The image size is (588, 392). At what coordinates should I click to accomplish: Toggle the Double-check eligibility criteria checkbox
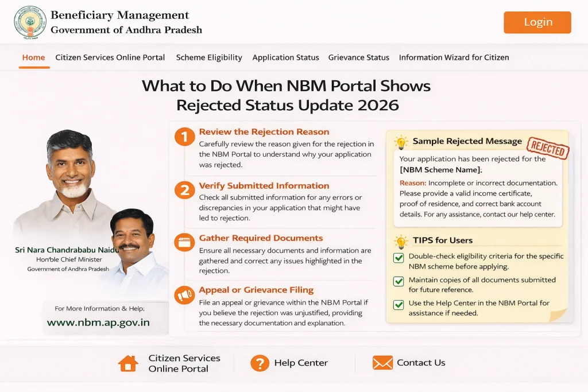click(x=399, y=258)
